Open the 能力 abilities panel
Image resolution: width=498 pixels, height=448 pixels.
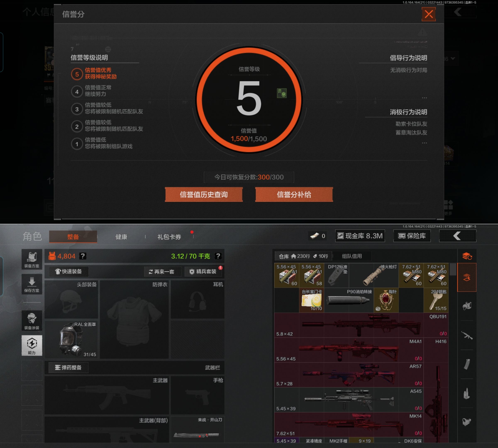(x=32, y=345)
